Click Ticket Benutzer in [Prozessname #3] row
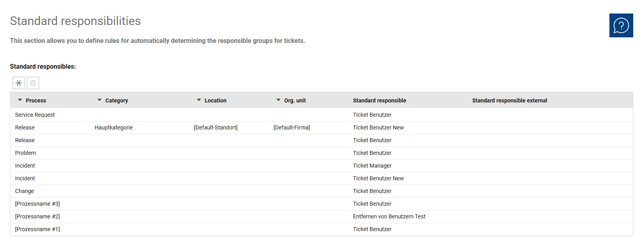 pyautogui.click(x=372, y=204)
